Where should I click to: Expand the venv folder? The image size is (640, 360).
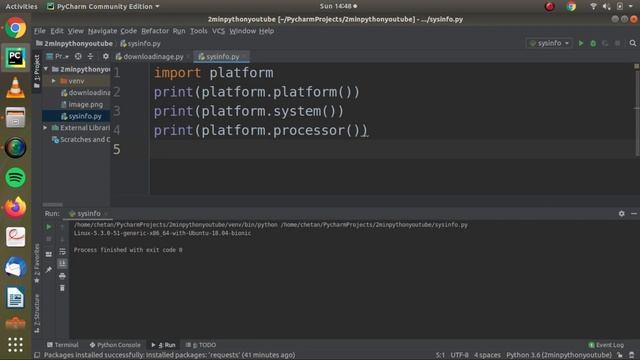(53, 81)
